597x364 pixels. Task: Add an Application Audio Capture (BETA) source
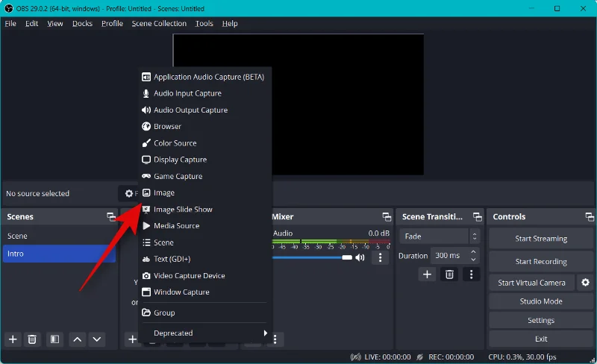click(204, 77)
